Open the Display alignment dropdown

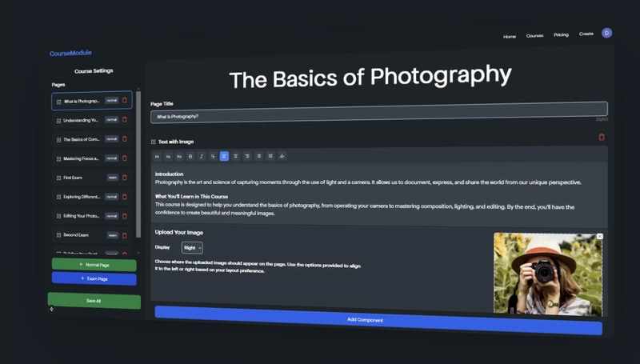click(192, 248)
